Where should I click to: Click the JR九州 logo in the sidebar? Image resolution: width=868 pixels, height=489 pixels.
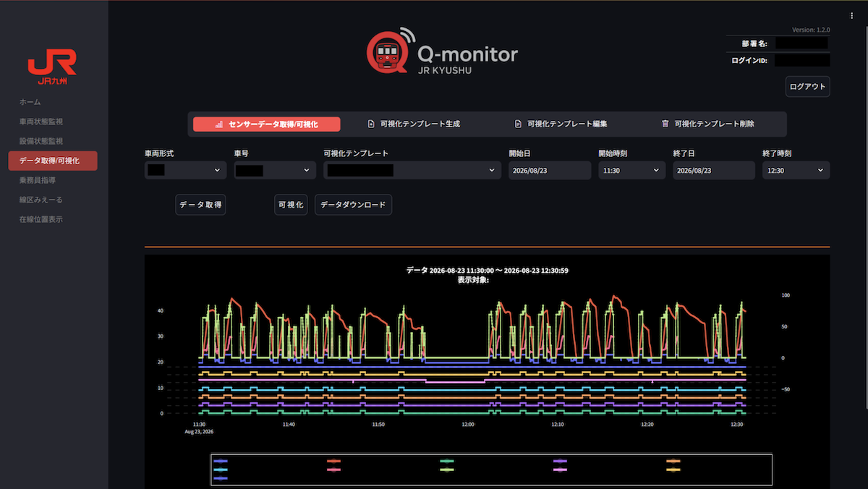coord(52,66)
